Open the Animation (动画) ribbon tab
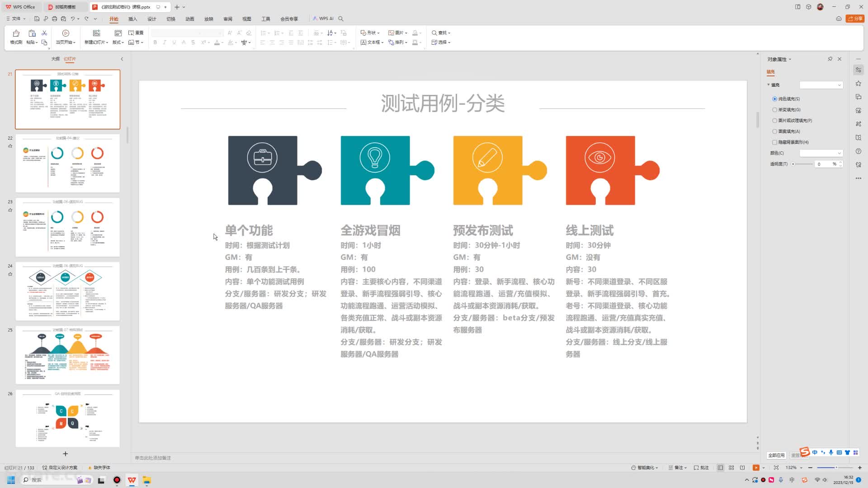The image size is (868, 488). coord(189,19)
